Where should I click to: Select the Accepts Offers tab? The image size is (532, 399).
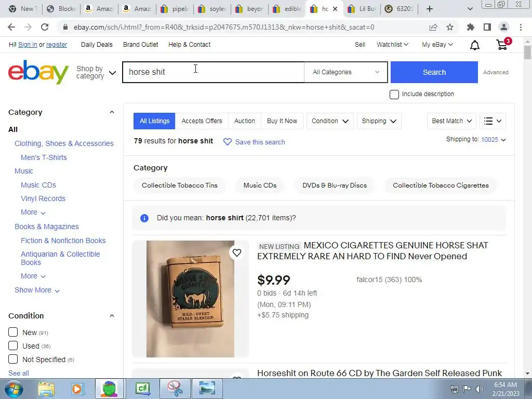[x=202, y=121]
